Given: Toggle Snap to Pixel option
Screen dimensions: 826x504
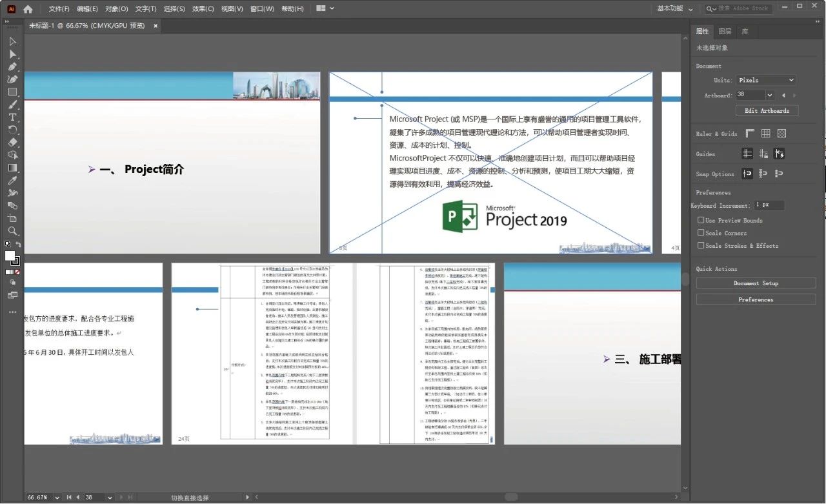Looking at the screenshot, I should (x=779, y=174).
